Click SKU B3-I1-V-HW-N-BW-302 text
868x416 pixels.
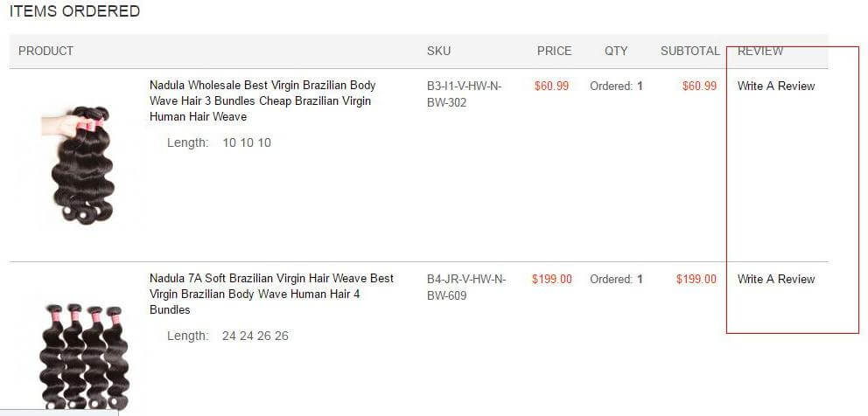tap(464, 94)
